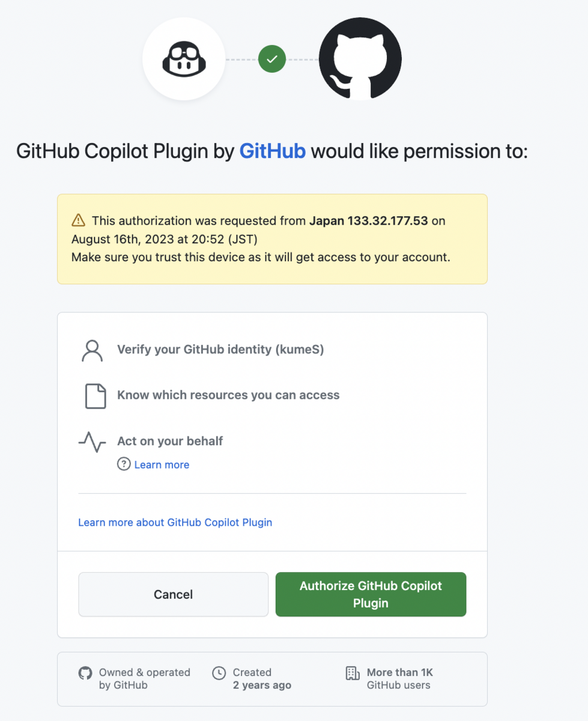Click the clock icon next to Created
This screenshot has width=588, height=721.
(x=219, y=673)
